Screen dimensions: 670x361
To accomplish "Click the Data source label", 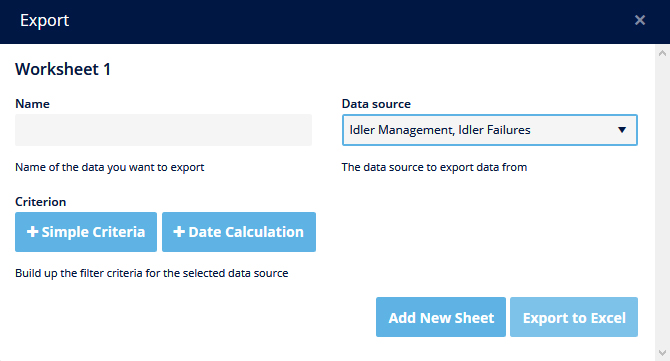I will 376,104.
